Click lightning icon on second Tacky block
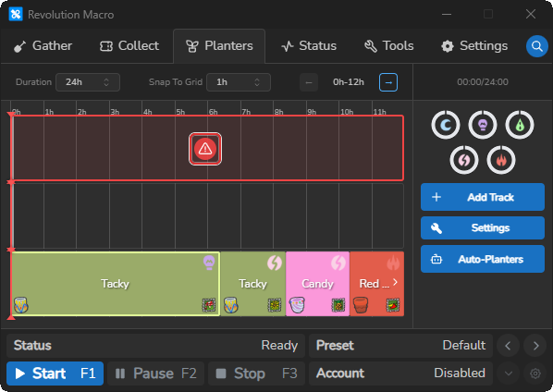This screenshot has width=553, height=392. click(274, 263)
